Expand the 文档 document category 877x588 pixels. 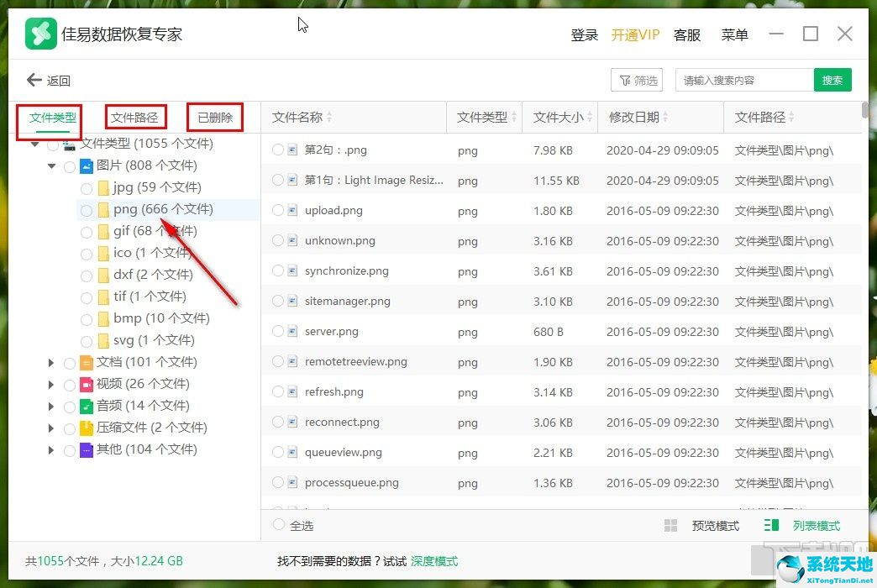click(x=51, y=362)
